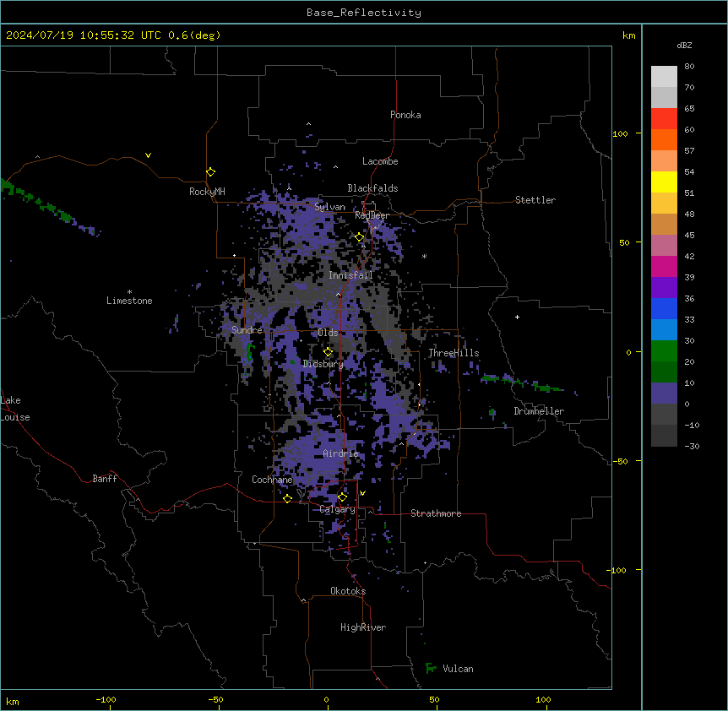Click the Vulcan label

(x=459, y=669)
